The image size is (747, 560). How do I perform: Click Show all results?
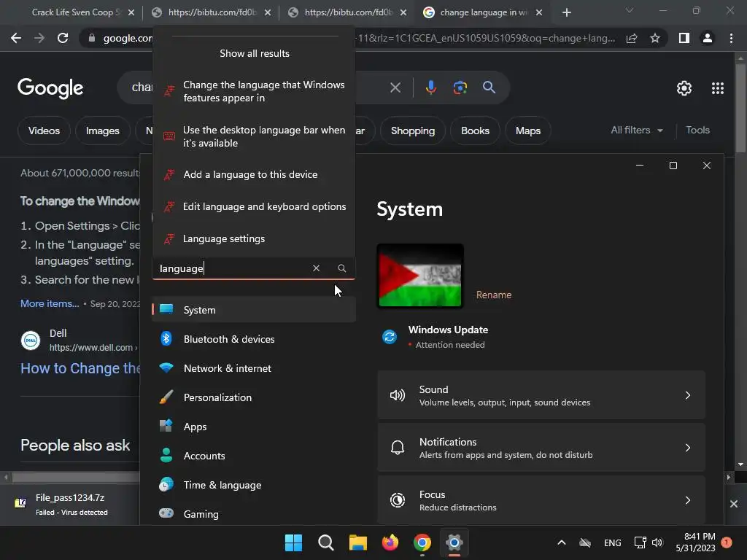click(x=255, y=53)
